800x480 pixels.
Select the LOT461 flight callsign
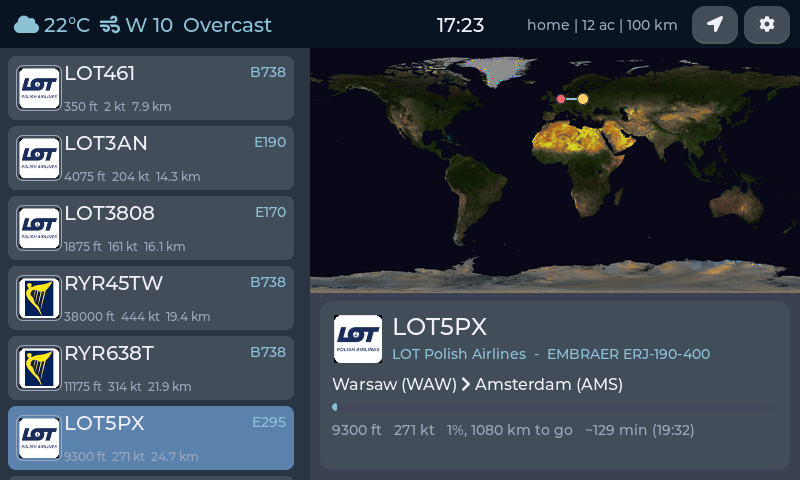pyautogui.click(x=99, y=73)
